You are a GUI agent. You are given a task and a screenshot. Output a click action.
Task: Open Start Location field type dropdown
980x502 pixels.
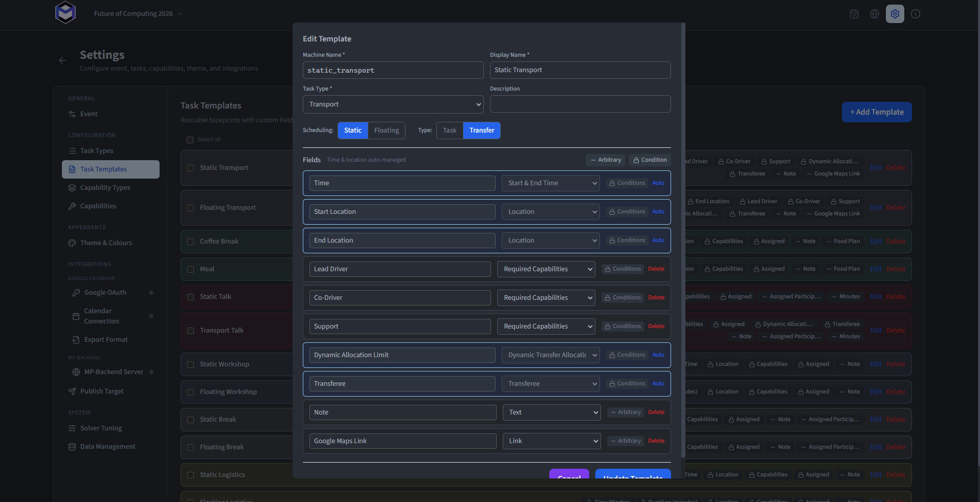point(551,212)
